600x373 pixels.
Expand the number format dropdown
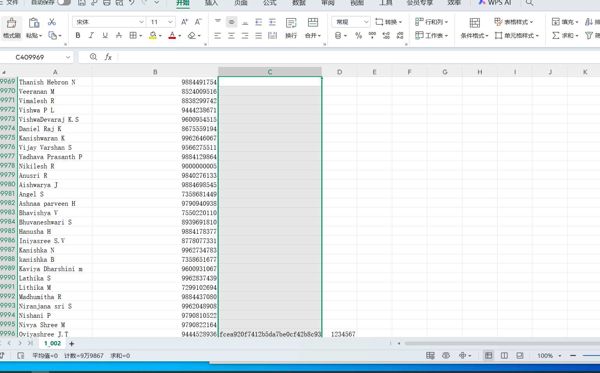coord(351,22)
